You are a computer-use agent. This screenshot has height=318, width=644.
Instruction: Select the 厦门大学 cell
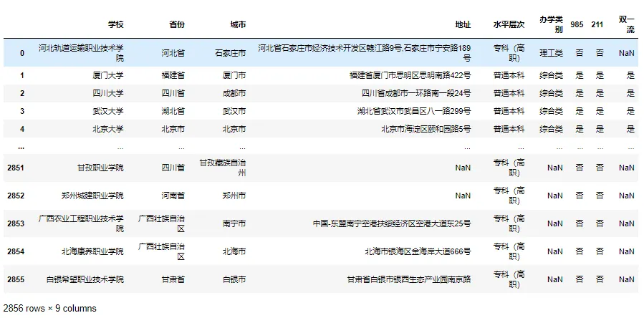pos(108,76)
